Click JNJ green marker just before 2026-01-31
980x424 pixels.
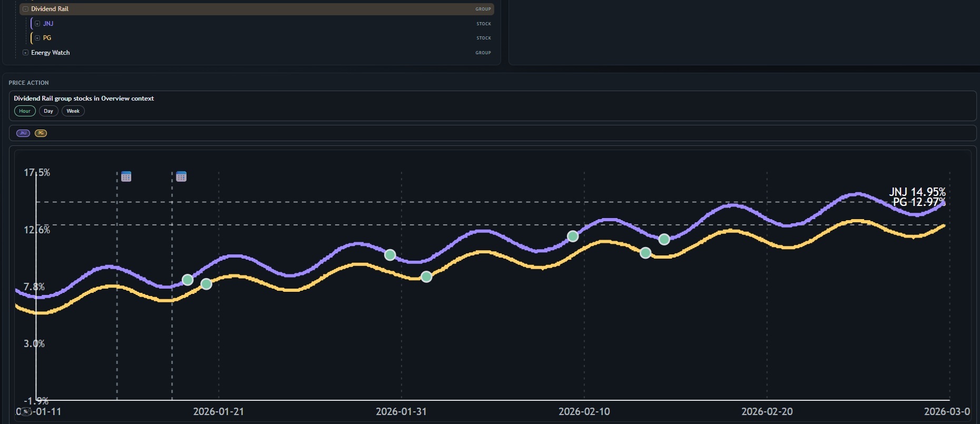390,255
